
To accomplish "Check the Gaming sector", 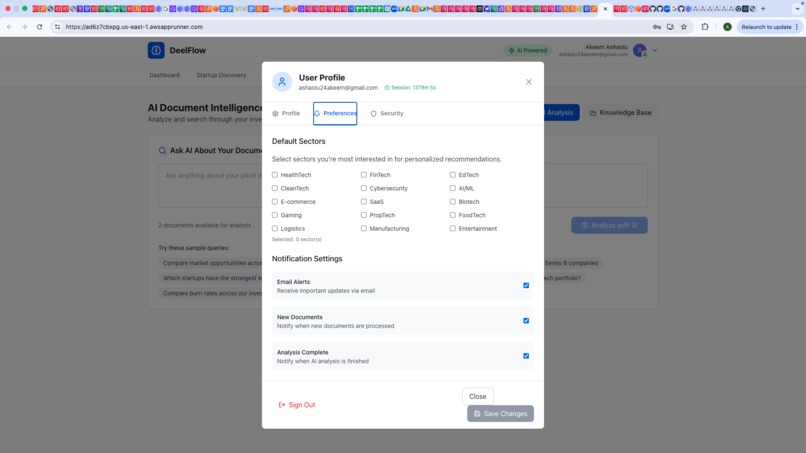I will point(274,215).
